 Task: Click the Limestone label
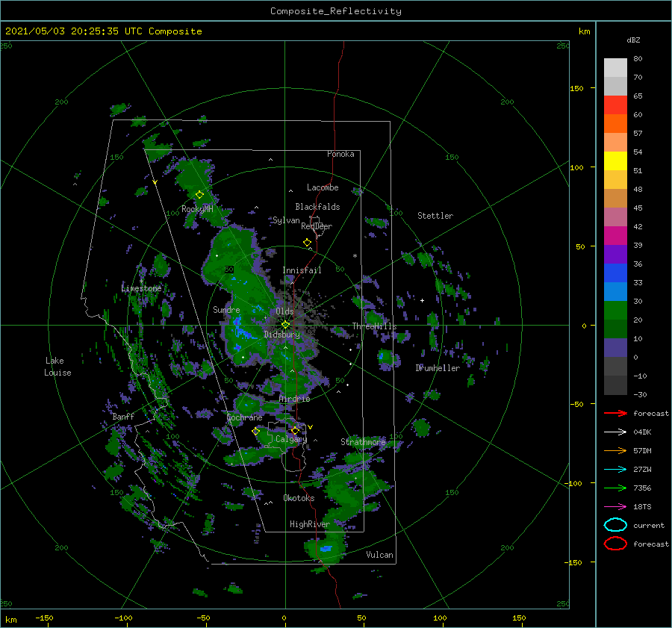(x=141, y=288)
